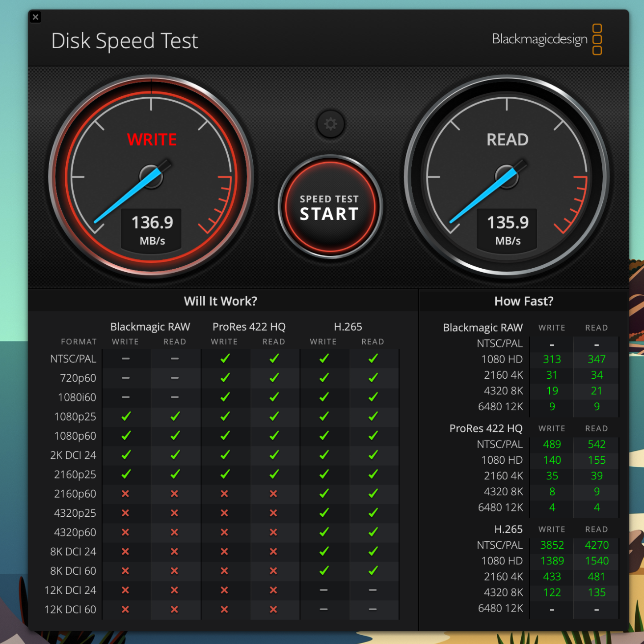Click H.265 write dash for 12K DCI 24
Viewport: 644px width, 644px height.
pos(323,590)
